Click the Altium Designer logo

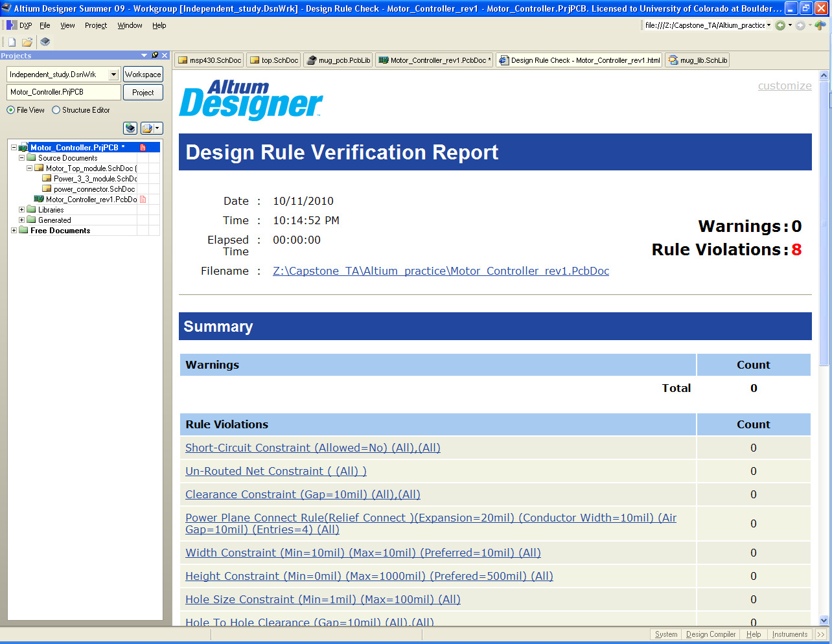point(251,100)
